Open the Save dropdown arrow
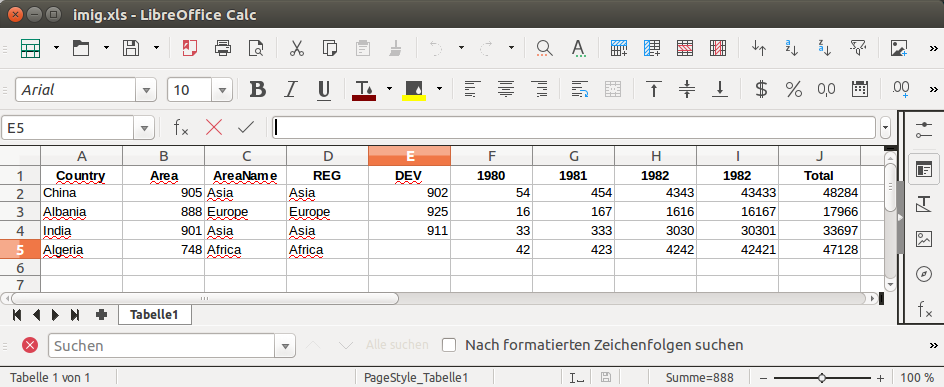Screen dimensions: 944x387 pos(157,48)
